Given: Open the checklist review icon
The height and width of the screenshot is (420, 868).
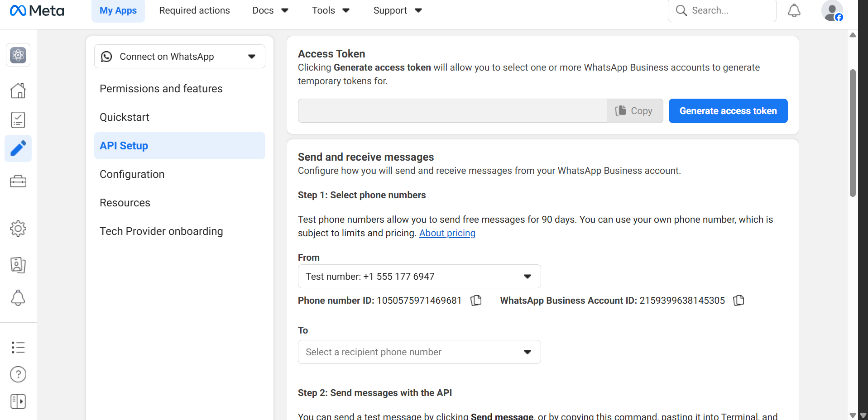Looking at the screenshot, I should (x=18, y=120).
